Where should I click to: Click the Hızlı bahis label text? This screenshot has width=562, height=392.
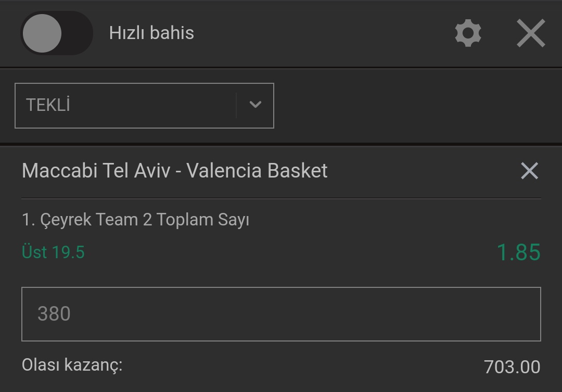tap(151, 33)
